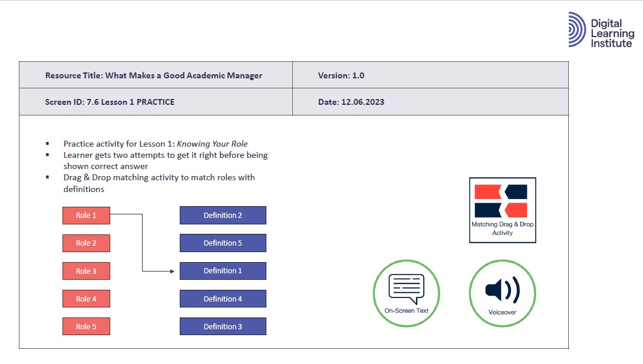Click the arrow connecting Role 1 to Definition 1
The height and width of the screenshot is (364, 643).
[x=143, y=243]
